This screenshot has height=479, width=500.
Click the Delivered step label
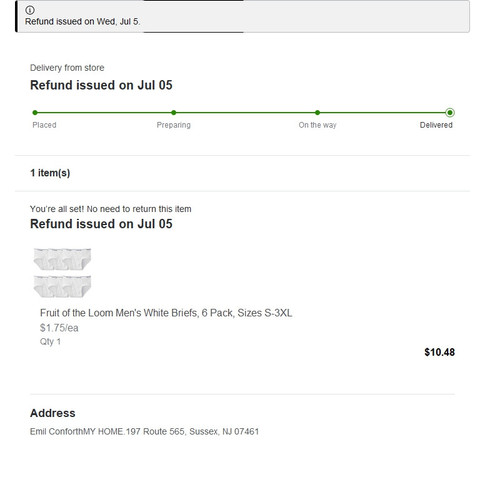tap(436, 125)
